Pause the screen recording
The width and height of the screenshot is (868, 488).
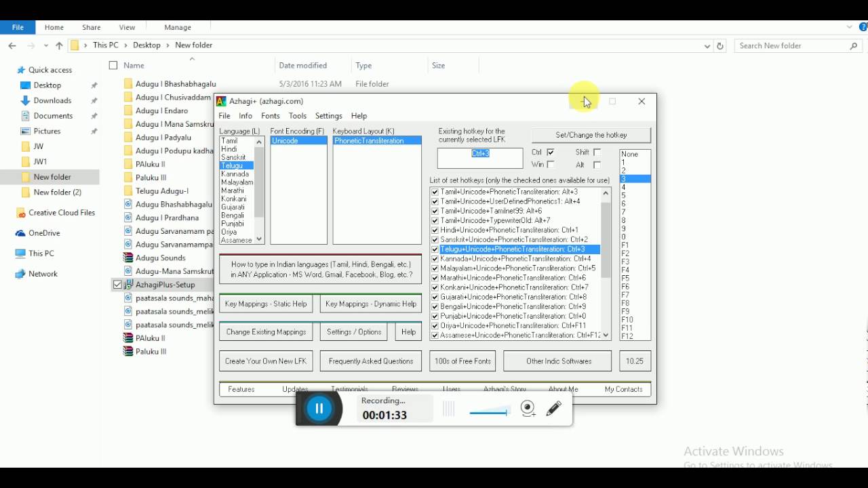[319, 409]
